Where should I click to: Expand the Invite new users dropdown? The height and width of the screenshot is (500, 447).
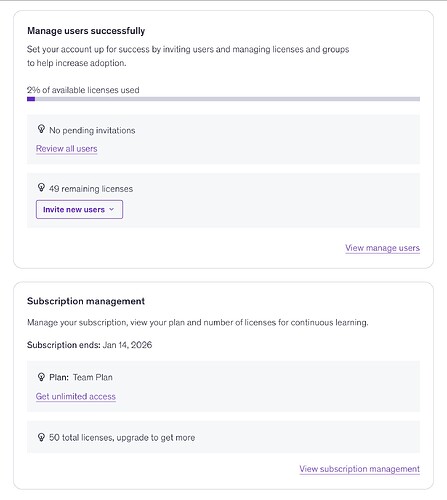tap(79, 209)
